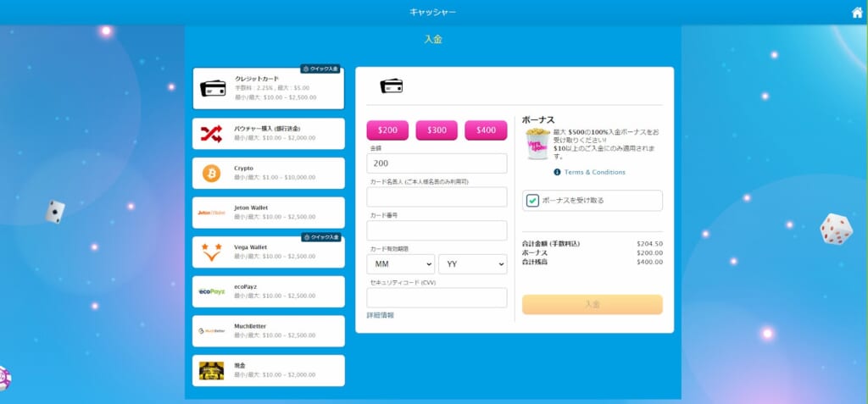
Task: Choose the Vega Wallet payment row
Action: (x=269, y=252)
